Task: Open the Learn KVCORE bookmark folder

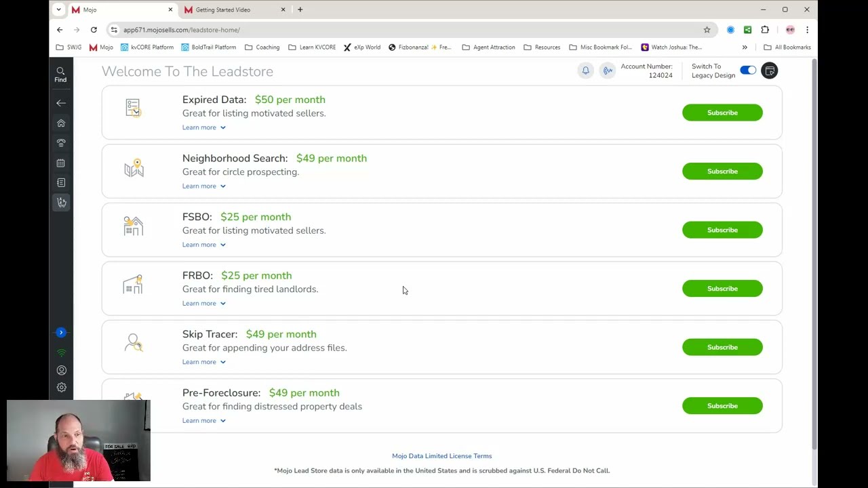Action: (x=312, y=47)
